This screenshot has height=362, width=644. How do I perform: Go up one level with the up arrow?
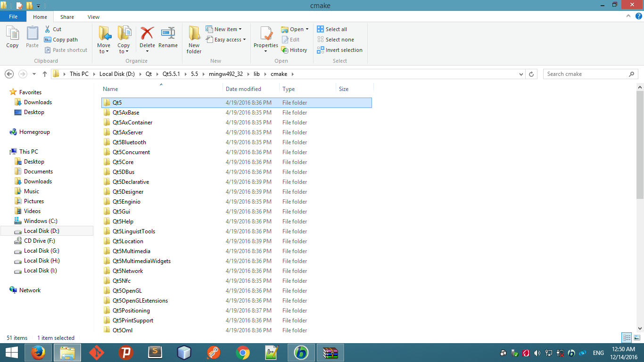[x=45, y=74]
